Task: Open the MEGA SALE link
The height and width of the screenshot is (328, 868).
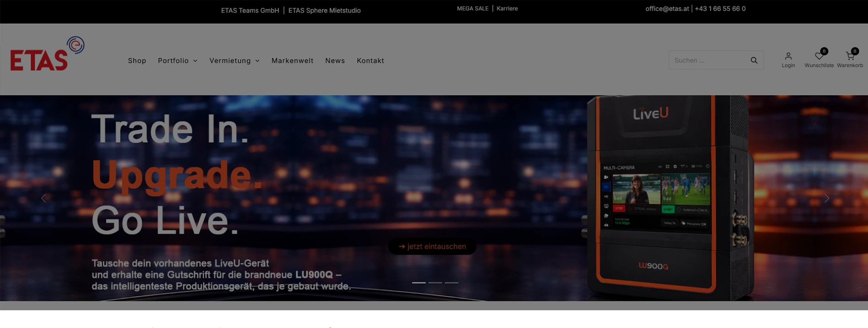Action: [472, 9]
